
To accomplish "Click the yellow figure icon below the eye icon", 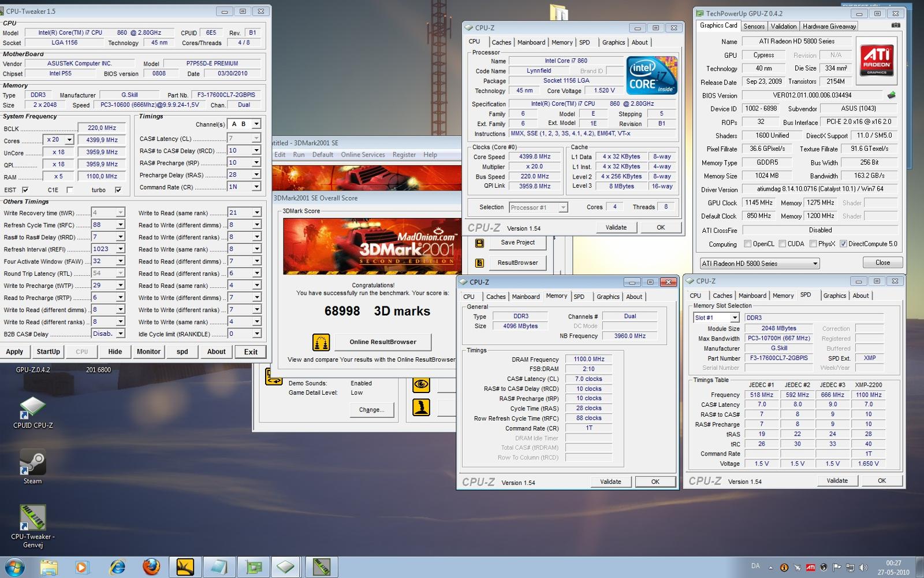I will click(421, 407).
